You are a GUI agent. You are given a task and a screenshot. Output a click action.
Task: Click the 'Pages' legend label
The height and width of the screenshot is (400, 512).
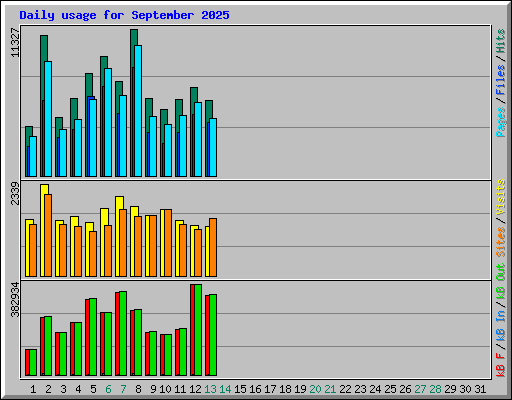click(x=500, y=122)
